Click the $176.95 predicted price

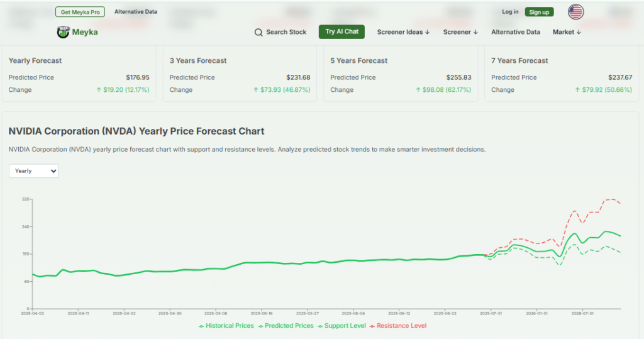coord(138,77)
